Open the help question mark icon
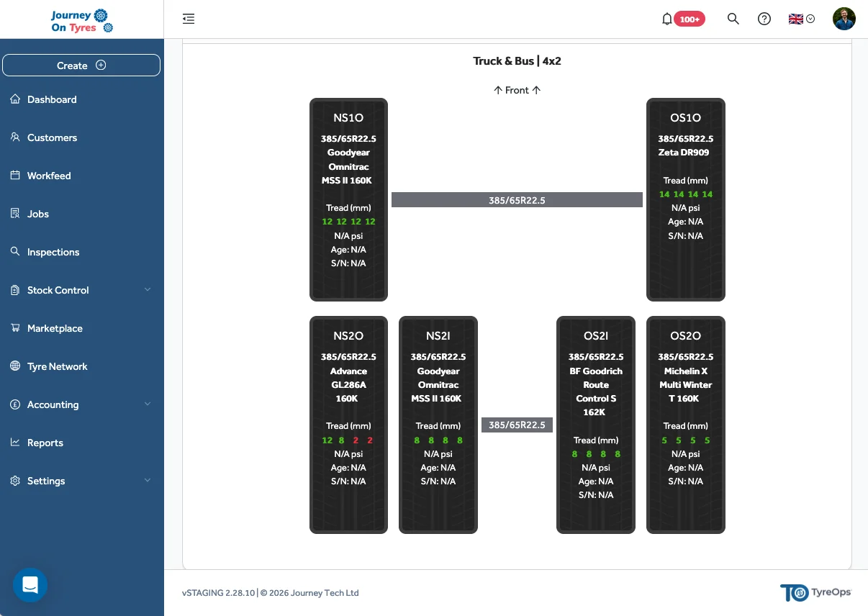 (x=764, y=19)
